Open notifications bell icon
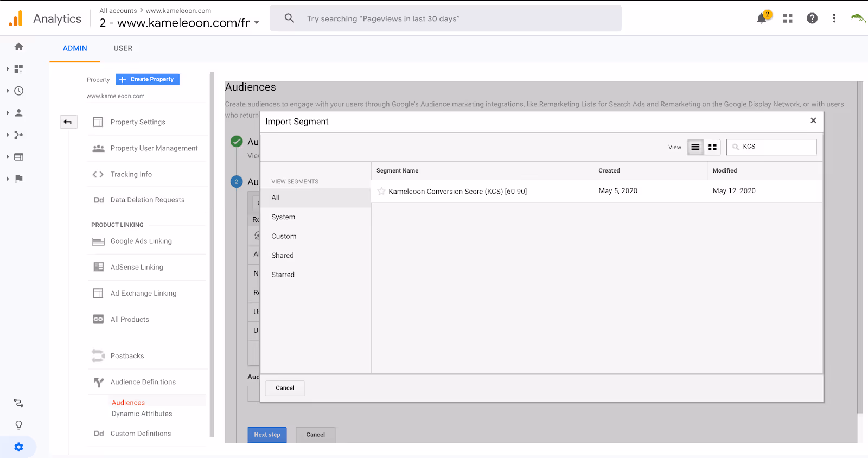Screen dimensions: 868x458 coord(762,18)
